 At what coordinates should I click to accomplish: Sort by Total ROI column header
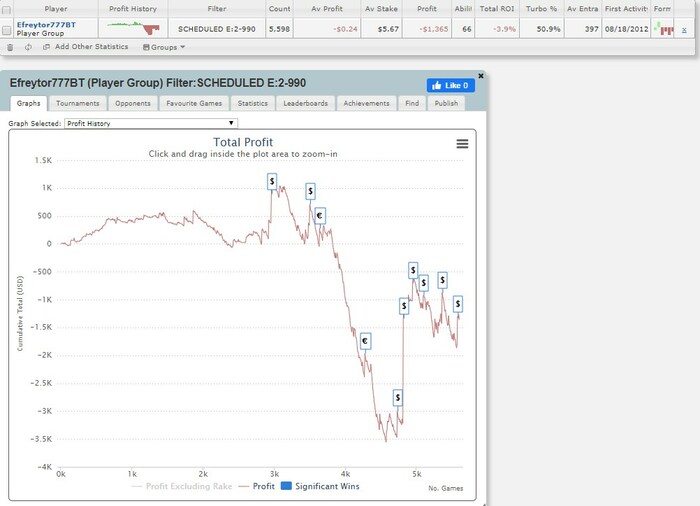(497, 8)
